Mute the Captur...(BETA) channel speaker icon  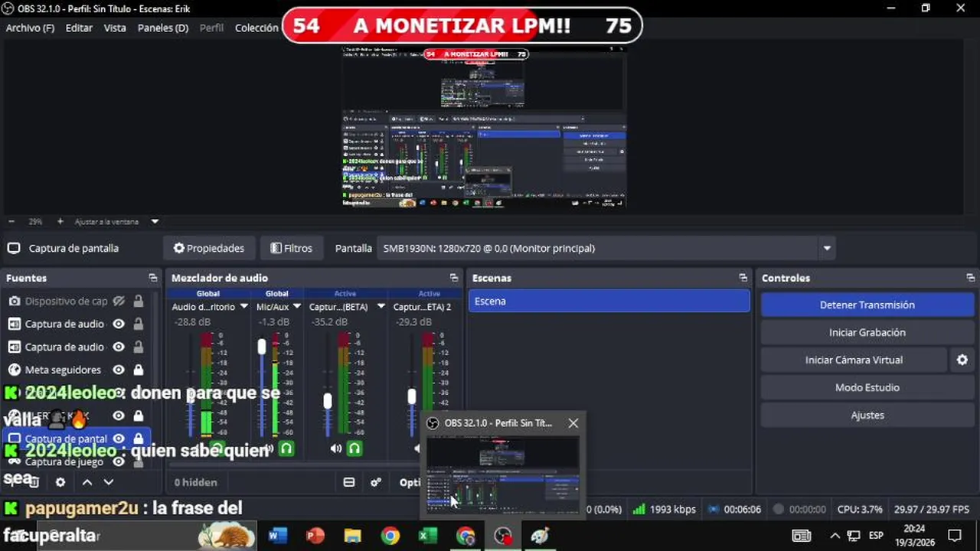(x=335, y=448)
